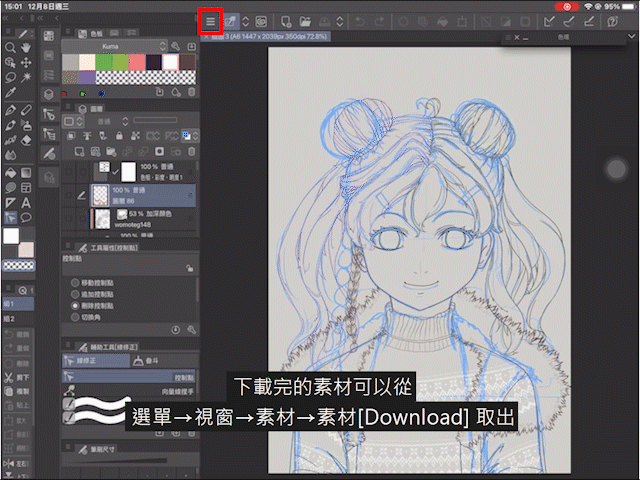Switch to the Color set panel tab
This screenshot has height=480, width=640.
[x=92, y=33]
